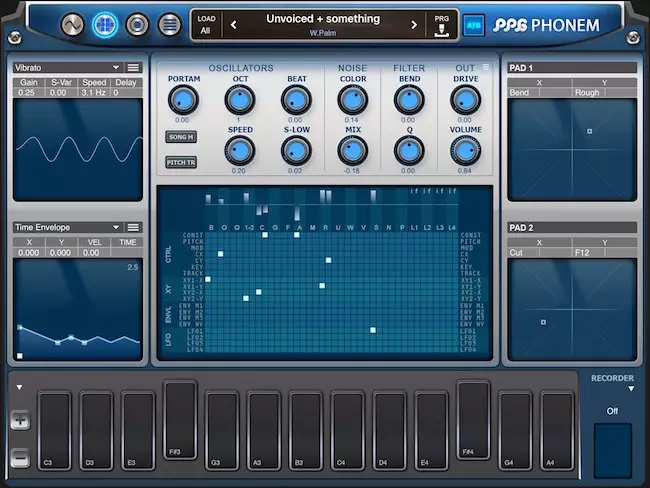650x488 pixels.
Task: Toggle the SONG M button
Action: pos(181,137)
